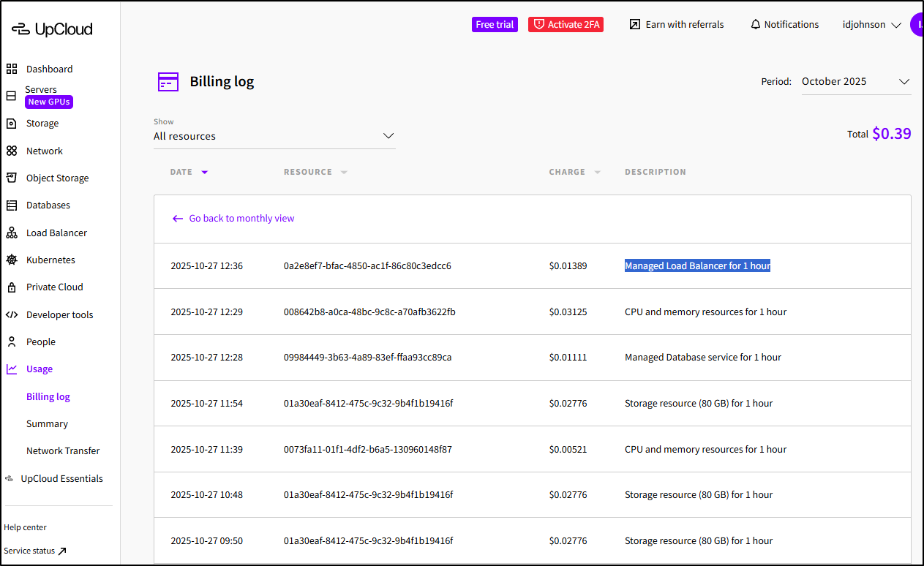
Task: Click the Earn with referrals link
Action: tap(677, 25)
